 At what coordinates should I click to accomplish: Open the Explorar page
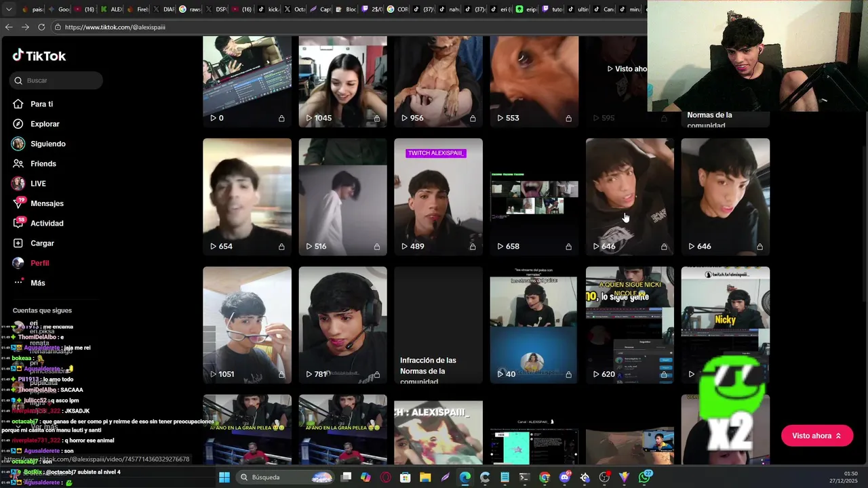[45, 124]
